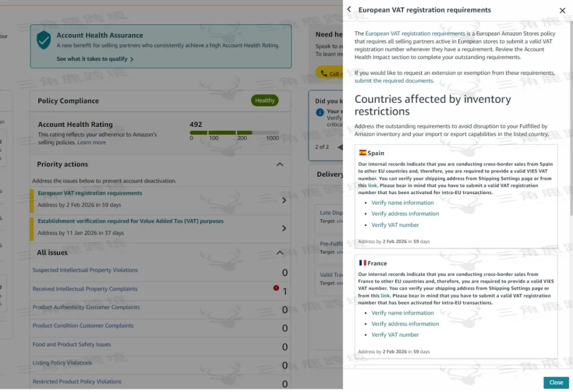Collapse the All issues section
Viewport: 573px width, 392px height.
pos(280,253)
